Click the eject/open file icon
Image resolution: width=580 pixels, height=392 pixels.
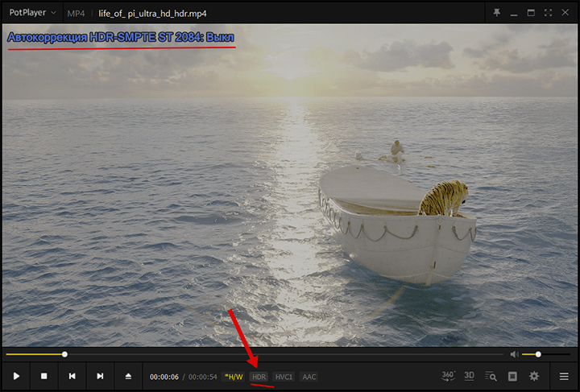click(128, 376)
